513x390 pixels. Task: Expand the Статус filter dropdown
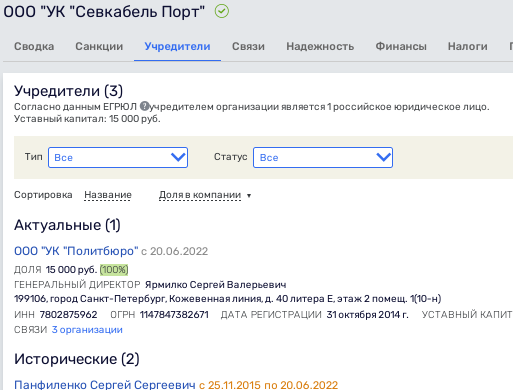pyautogui.click(x=323, y=157)
